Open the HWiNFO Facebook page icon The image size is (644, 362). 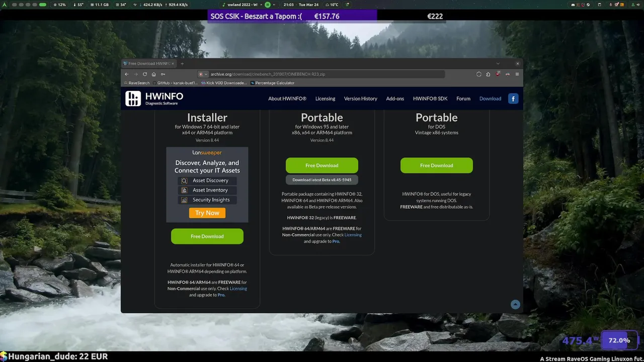[x=513, y=99]
